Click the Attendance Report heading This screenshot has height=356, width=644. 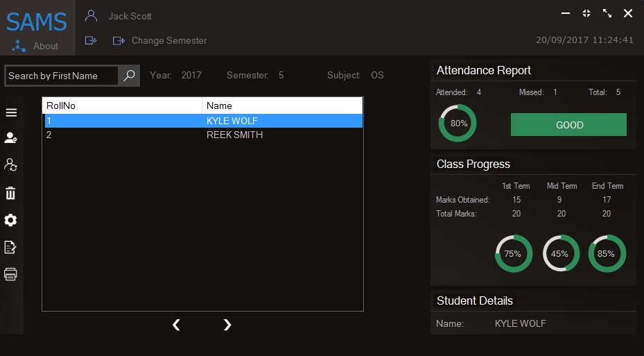[483, 71]
